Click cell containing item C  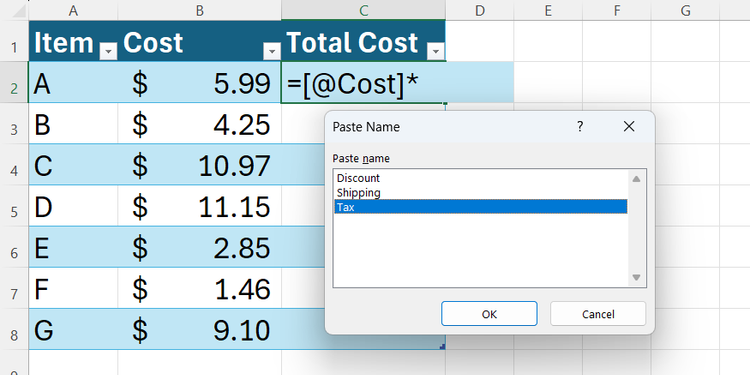[x=73, y=165]
